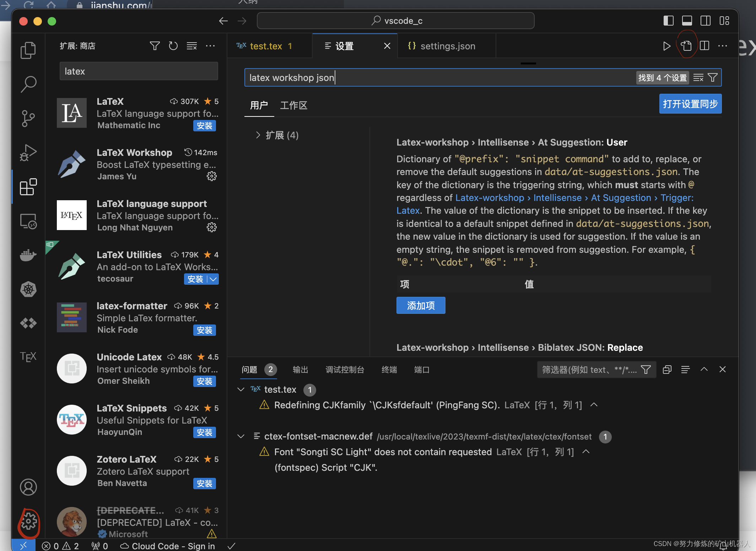
Task: Switch to the 终端 panel tab
Action: (389, 370)
